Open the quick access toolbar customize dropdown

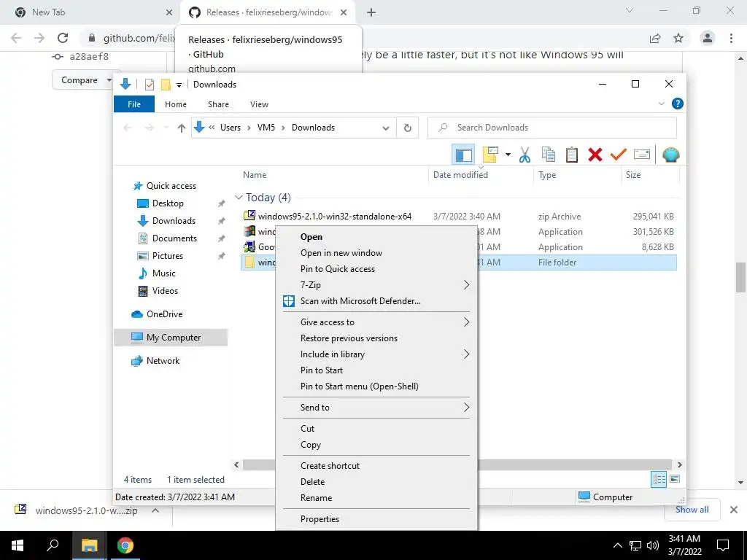179,85
